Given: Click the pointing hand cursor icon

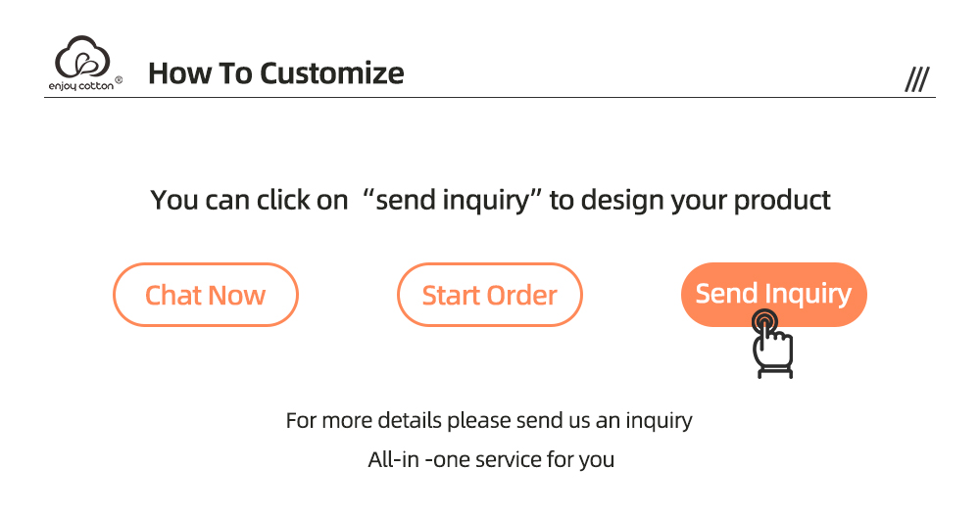Looking at the screenshot, I should click(x=773, y=348).
